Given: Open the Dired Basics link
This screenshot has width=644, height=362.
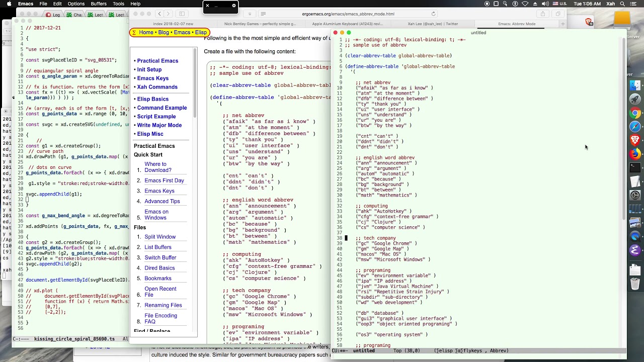Looking at the screenshot, I should click(159, 268).
